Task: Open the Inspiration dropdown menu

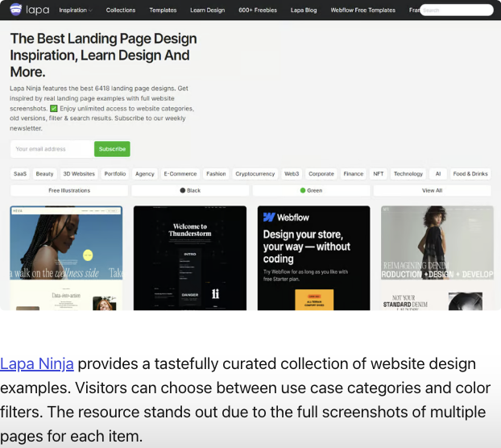Action: (76, 10)
